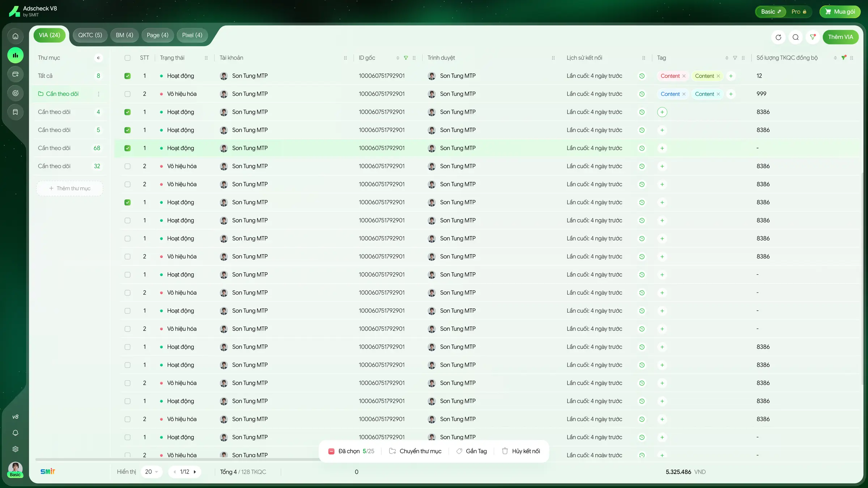Click the filter icon in the ID gốc column
868x488 pixels.
(x=406, y=58)
